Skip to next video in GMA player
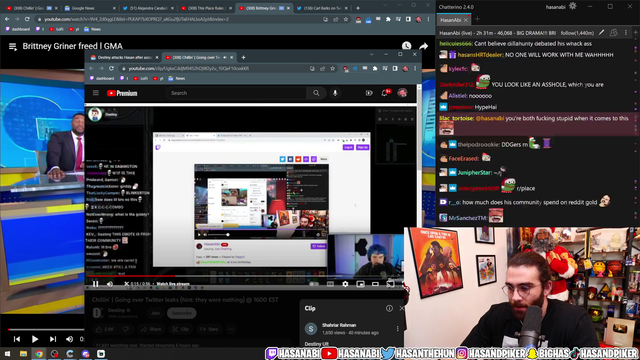 click(x=53, y=339)
